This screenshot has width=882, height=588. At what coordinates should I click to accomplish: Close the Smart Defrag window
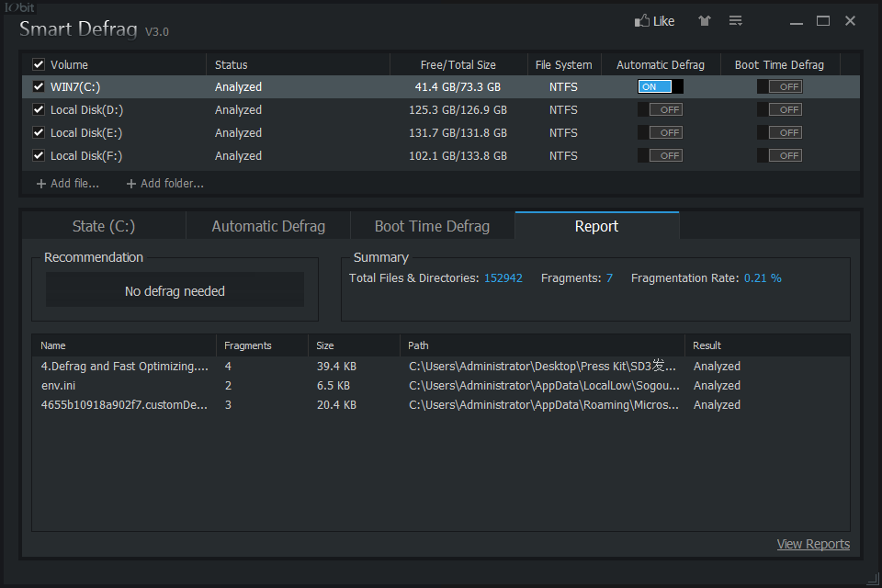click(850, 21)
